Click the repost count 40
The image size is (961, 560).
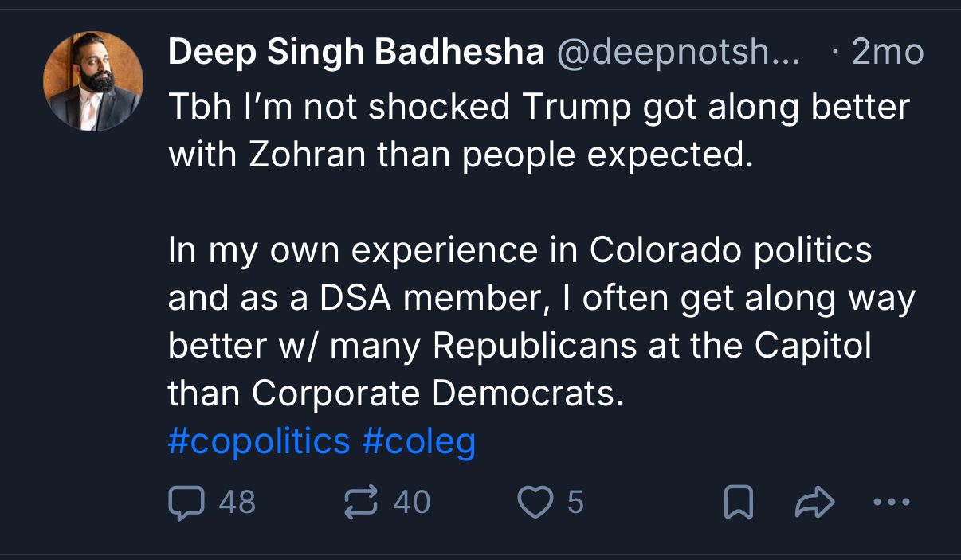pos(411,503)
